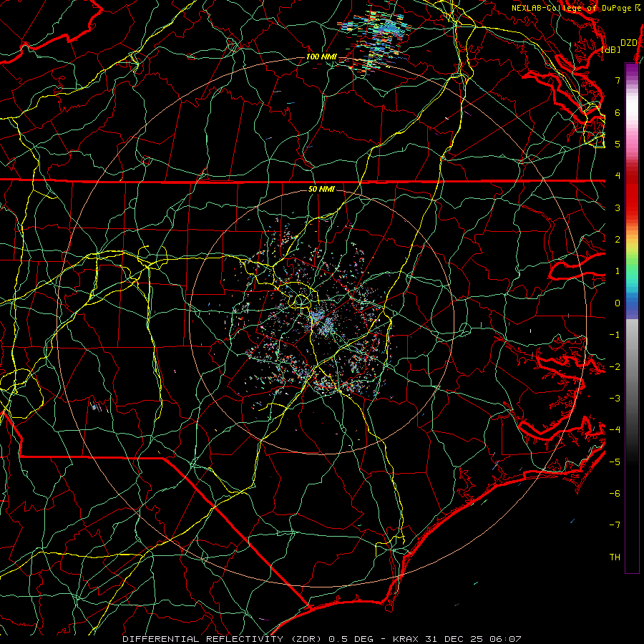644x644 pixels.
Task: Click the TH label on the scale
Action: point(615,557)
